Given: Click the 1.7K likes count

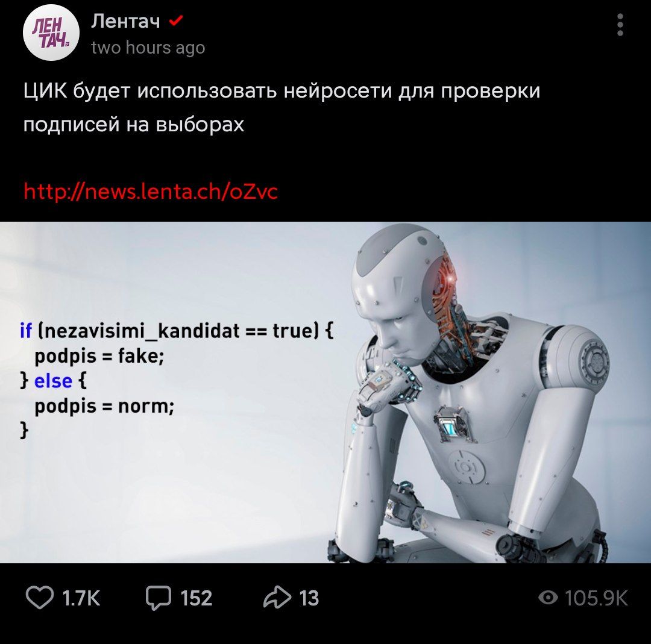Looking at the screenshot, I should [x=81, y=598].
